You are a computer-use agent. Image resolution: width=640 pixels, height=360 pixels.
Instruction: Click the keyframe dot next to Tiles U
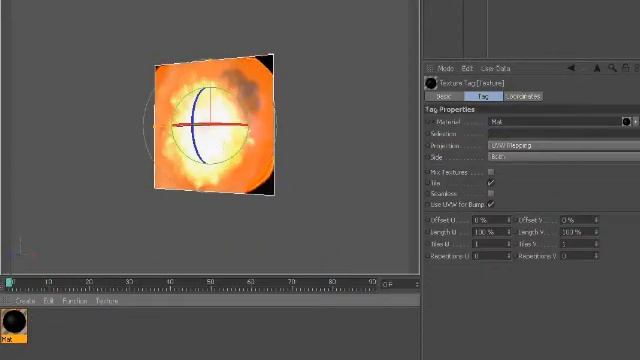pos(428,244)
